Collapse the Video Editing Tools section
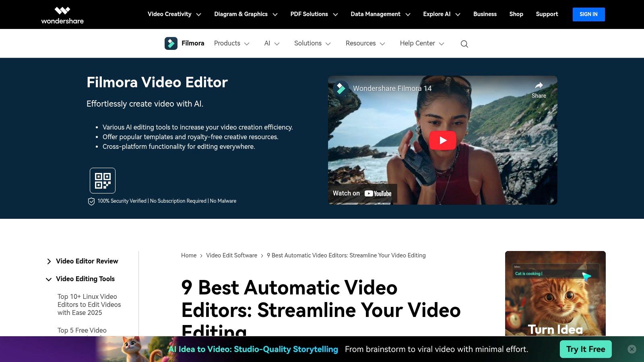The width and height of the screenshot is (644, 362). tap(49, 279)
